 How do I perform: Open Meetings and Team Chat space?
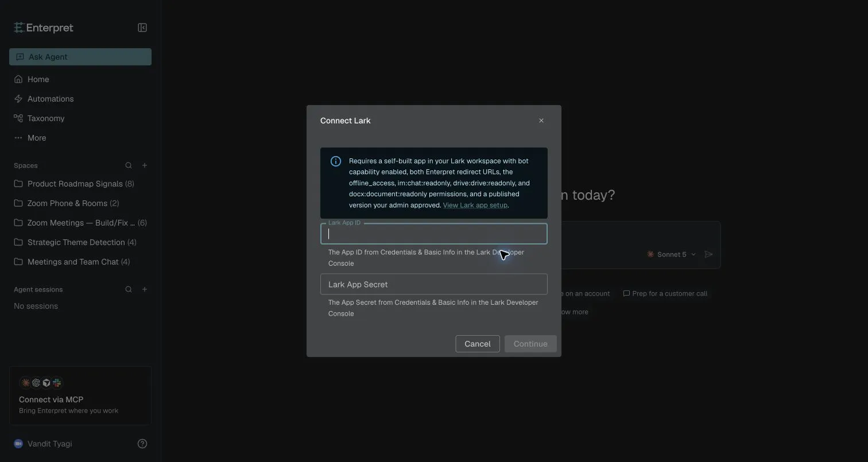pyautogui.click(x=80, y=262)
